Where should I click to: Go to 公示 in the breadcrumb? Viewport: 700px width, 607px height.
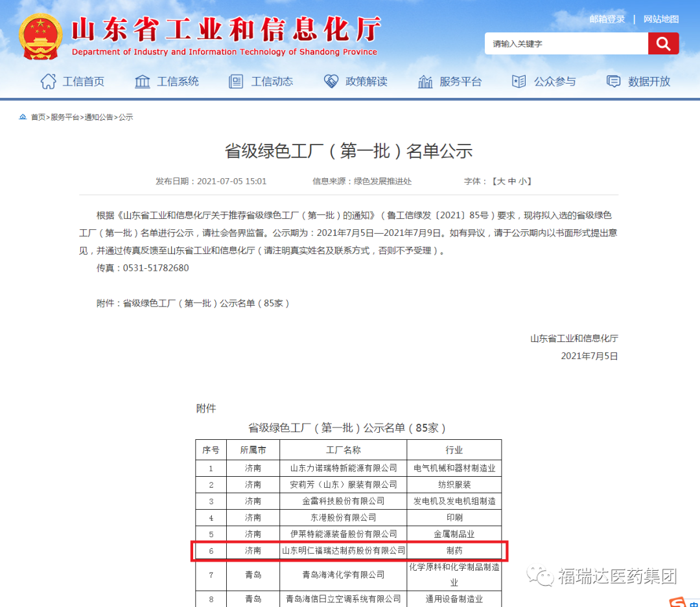[126, 117]
